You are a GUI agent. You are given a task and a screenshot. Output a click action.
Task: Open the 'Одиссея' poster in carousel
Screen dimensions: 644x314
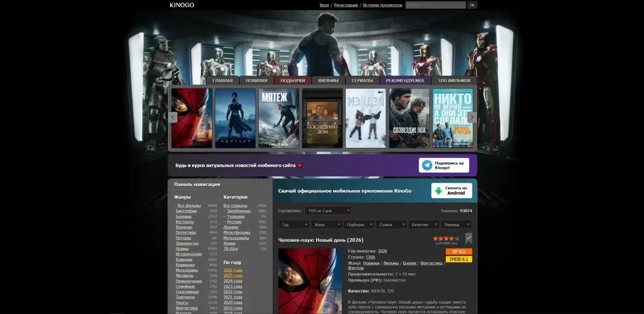[235, 118]
